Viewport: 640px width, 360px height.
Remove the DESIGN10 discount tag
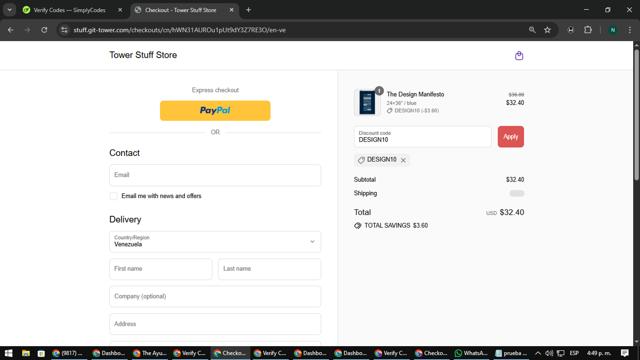403,160
